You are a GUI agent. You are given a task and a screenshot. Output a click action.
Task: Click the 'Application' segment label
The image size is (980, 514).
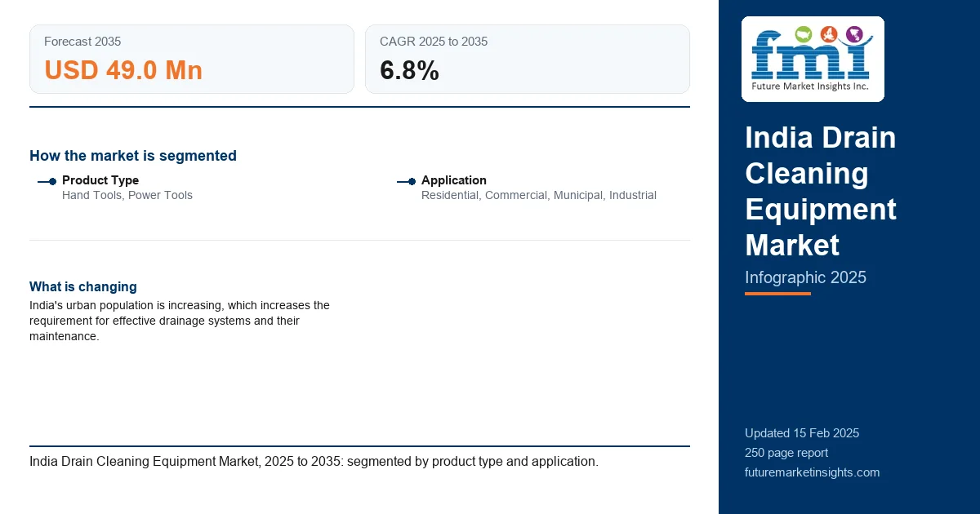click(454, 180)
